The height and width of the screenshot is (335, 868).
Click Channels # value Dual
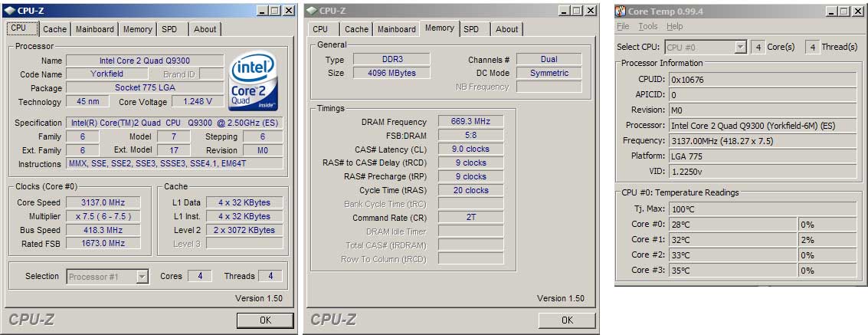[549, 59]
